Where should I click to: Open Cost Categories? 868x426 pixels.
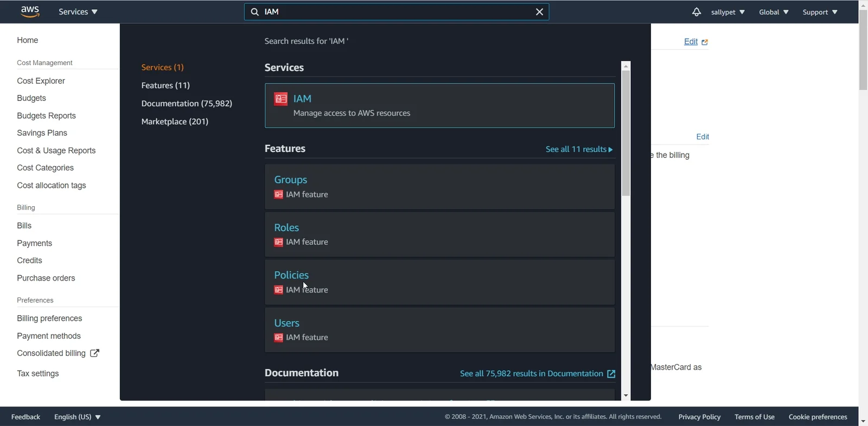(x=46, y=168)
